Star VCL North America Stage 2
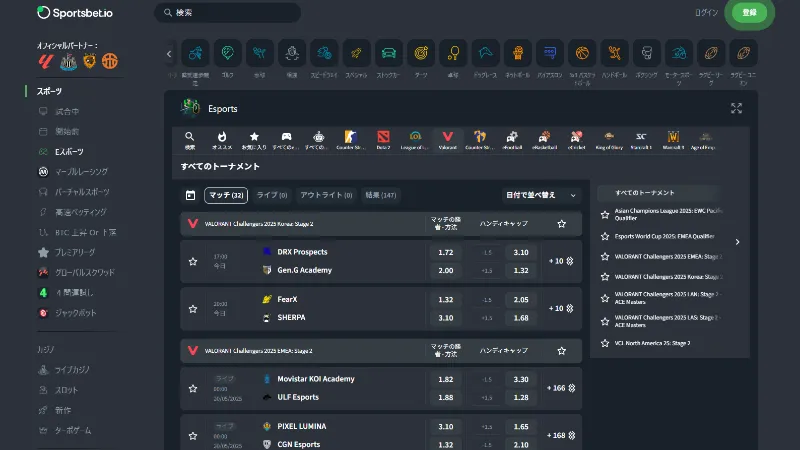Image resolution: width=800 pixels, height=450 pixels. click(605, 343)
